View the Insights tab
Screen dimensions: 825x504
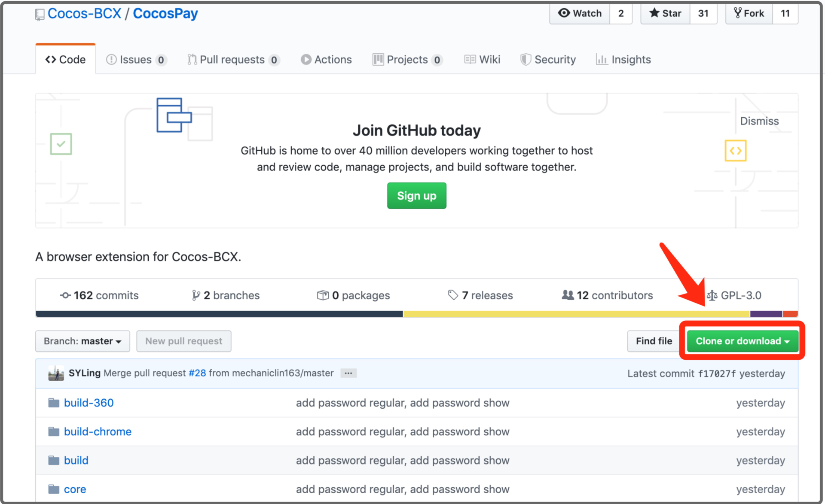623,60
